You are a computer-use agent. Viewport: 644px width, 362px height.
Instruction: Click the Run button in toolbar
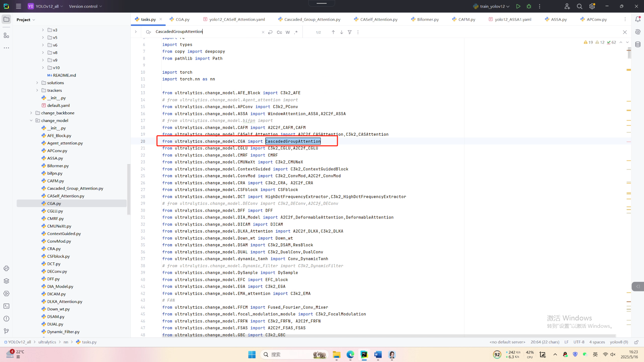click(x=518, y=6)
